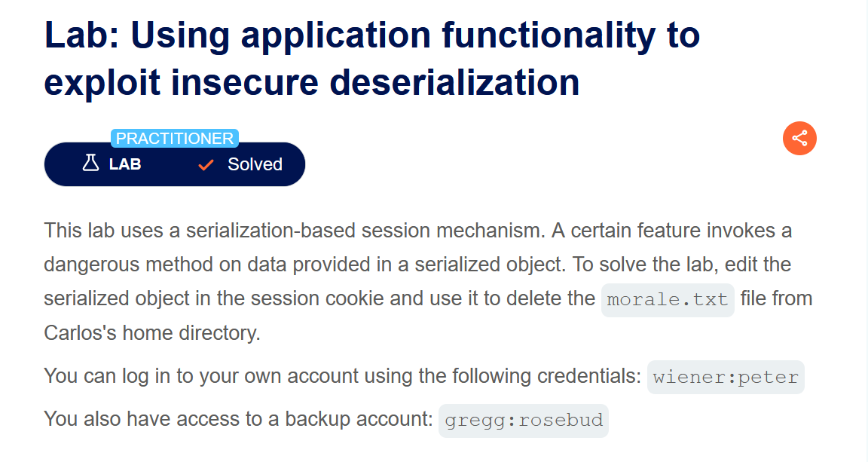Click the "A certain feature invokes a" phrase
The width and height of the screenshot is (868, 462).
pyautogui.click(x=671, y=230)
